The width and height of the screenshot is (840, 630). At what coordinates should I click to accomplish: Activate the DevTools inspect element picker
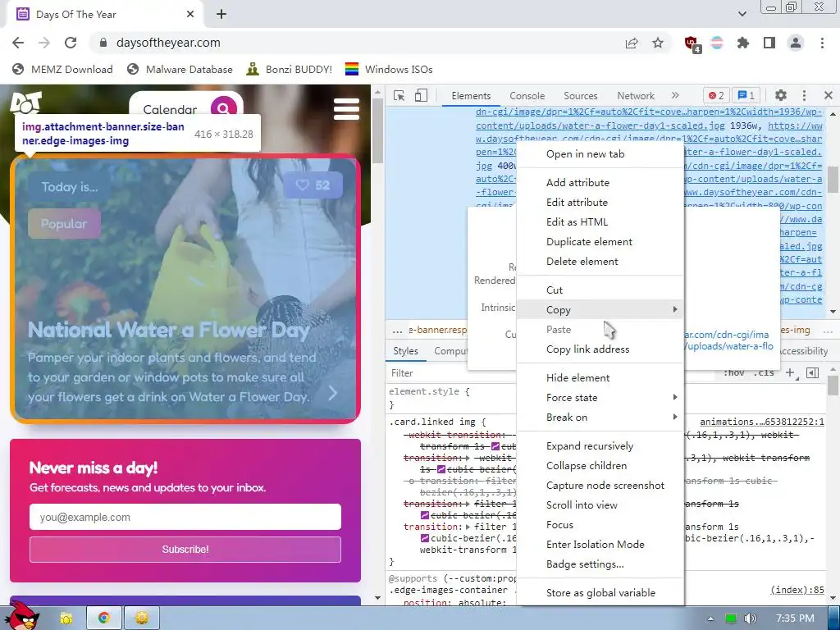pyautogui.click(x=399, y=95)
